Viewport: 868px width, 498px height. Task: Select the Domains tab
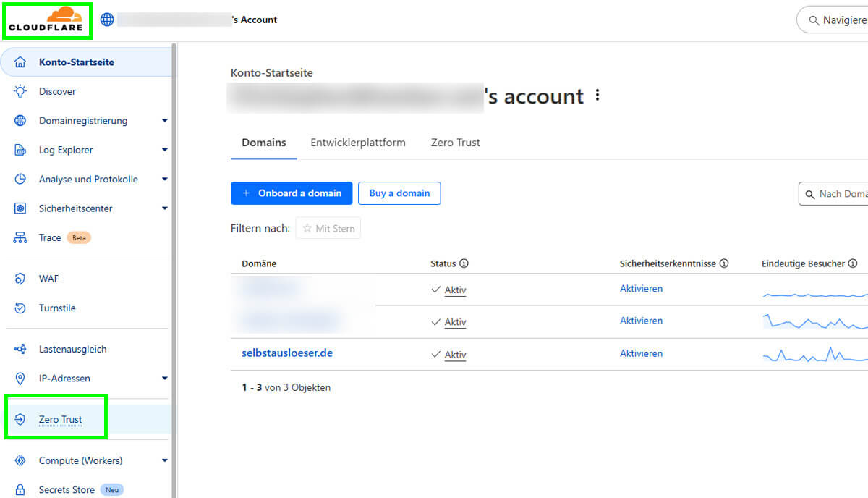point(264,143)
